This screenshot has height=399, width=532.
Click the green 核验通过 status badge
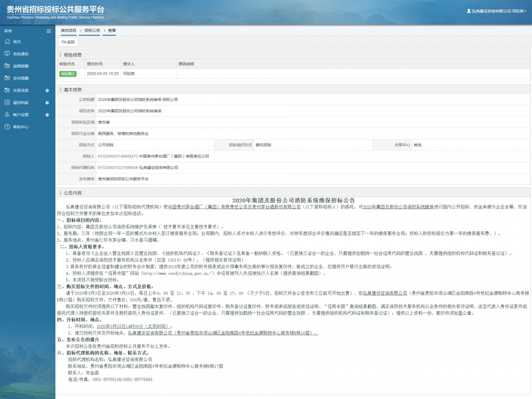[68, 74]
